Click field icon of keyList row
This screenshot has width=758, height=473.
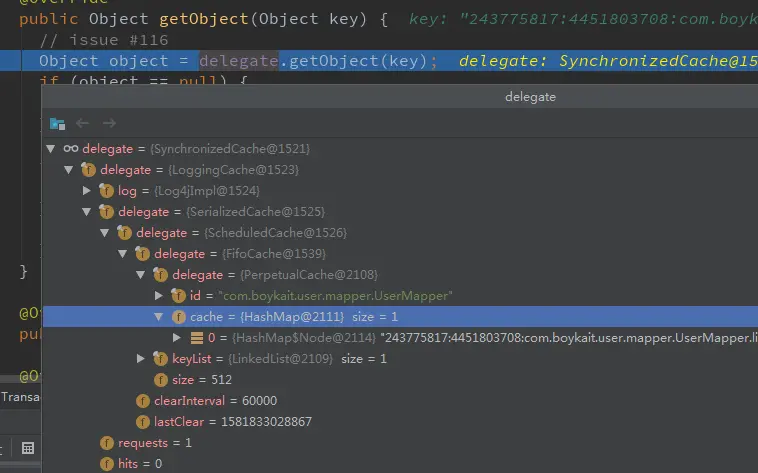point(160,358)
